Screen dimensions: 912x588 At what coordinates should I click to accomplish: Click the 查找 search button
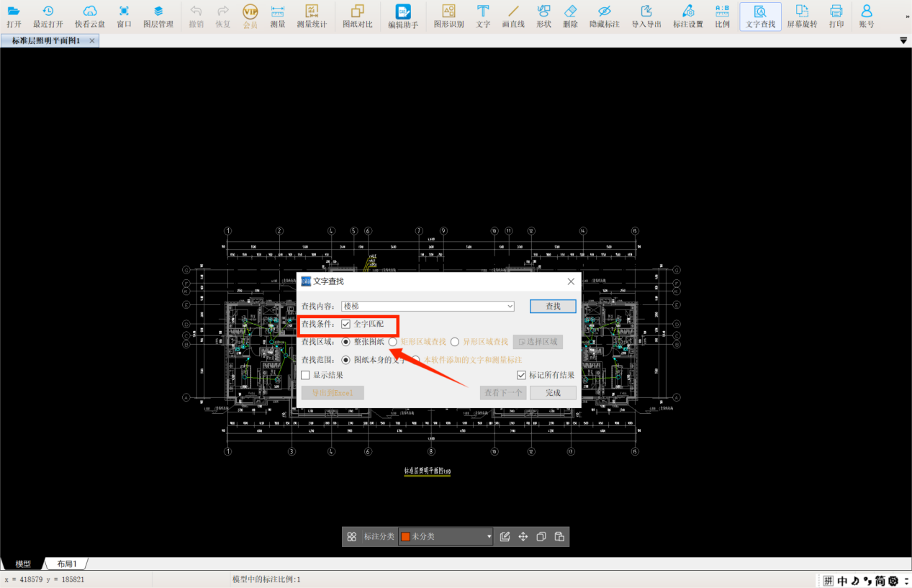click(x=553, y=307)
